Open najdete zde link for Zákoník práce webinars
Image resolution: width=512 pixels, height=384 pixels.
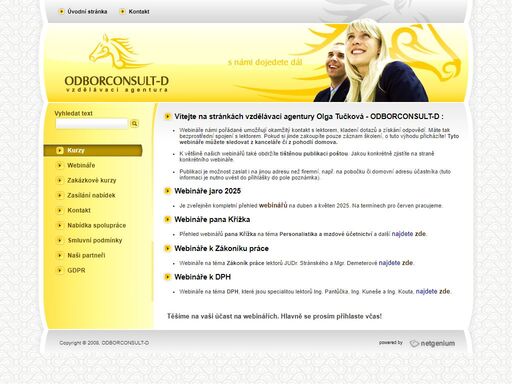point(396,263)
